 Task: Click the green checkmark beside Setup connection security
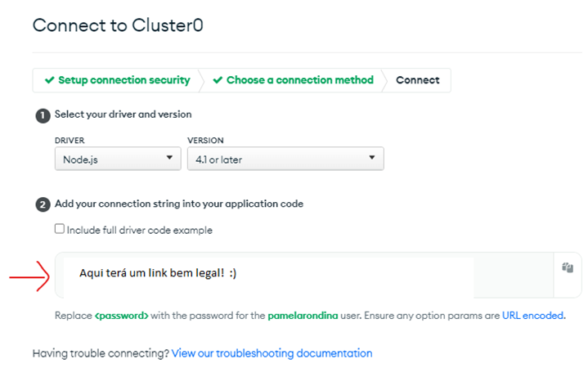[50, 80]
